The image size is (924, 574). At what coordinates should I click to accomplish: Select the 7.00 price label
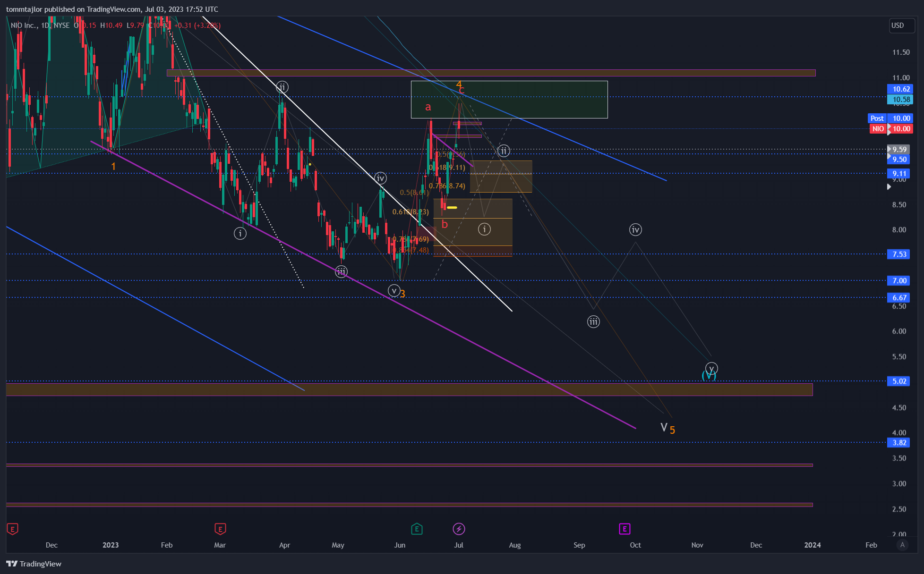click(x=899, y=281)
